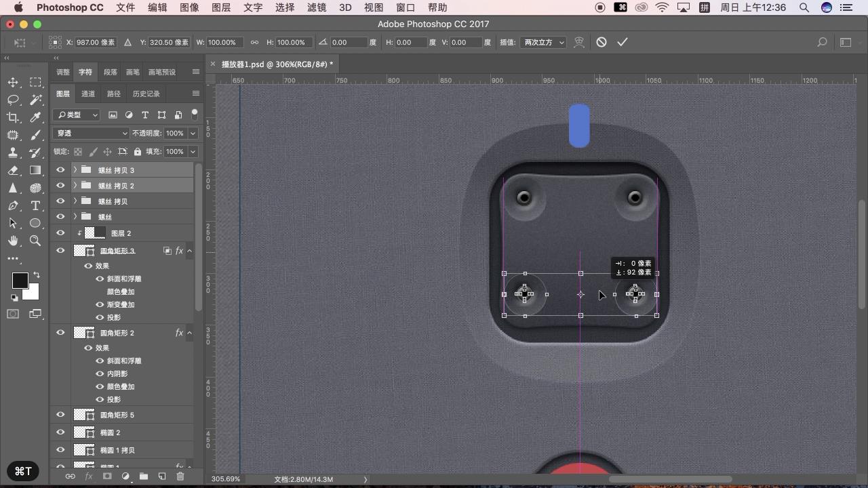Switch to the 历史记录 tab
This screenshot has width=868, height=488.
click(146, 94)
